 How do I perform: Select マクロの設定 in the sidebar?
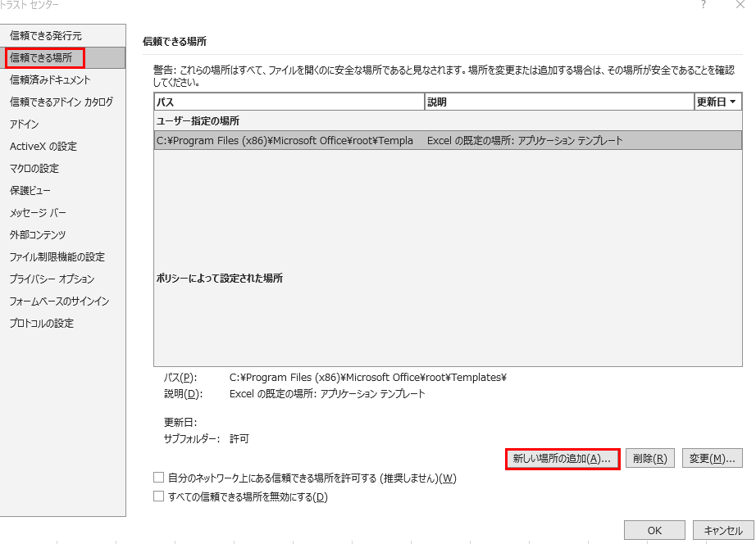[34, 169]
